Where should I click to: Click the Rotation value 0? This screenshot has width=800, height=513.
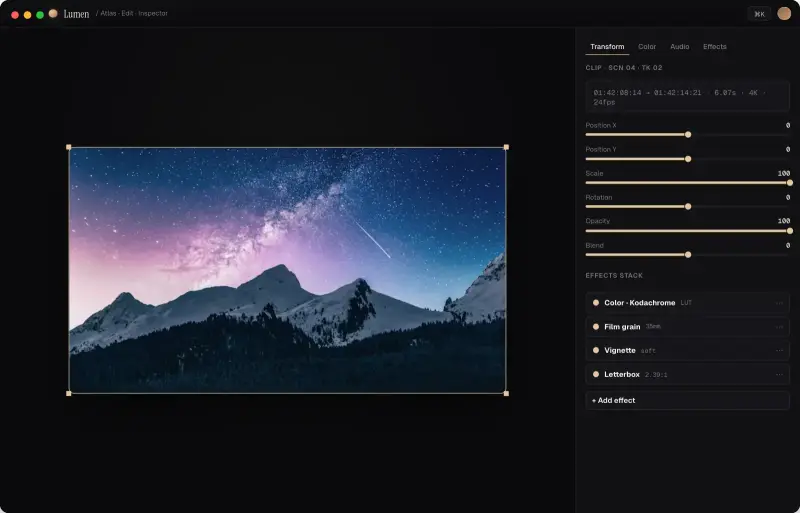coord(788,198)
